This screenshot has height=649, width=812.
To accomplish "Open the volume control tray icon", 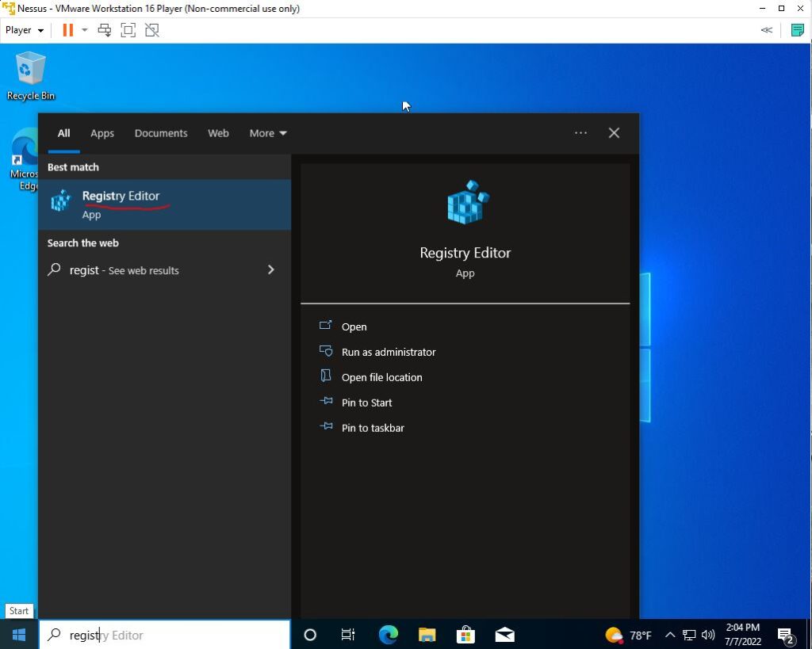I will pyautogui.click(x=708, y=635).
